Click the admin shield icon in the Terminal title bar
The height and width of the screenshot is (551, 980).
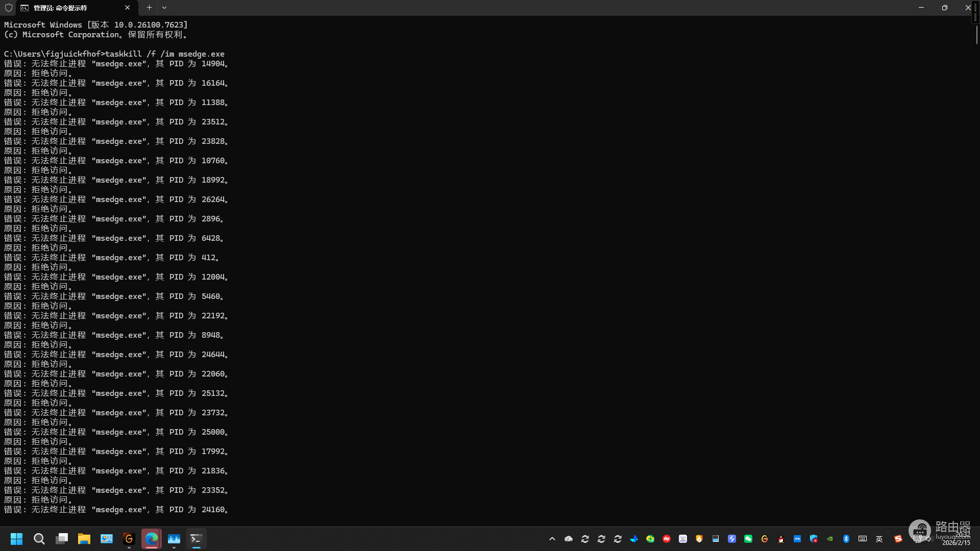tap(8, 8)
